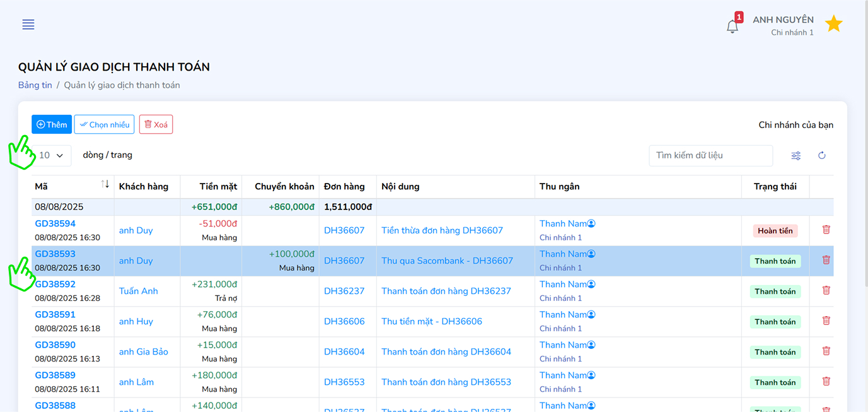Refresh the transactions table

pos(821,156)
